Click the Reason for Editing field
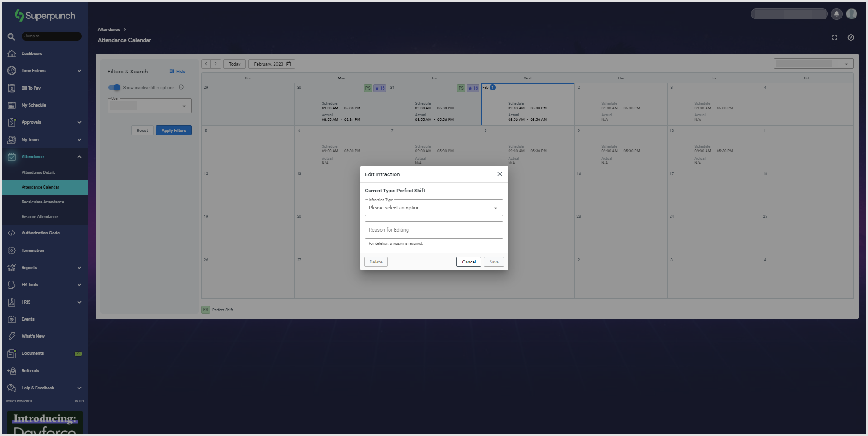Viewport: 868px width, 436px height. 433,230
